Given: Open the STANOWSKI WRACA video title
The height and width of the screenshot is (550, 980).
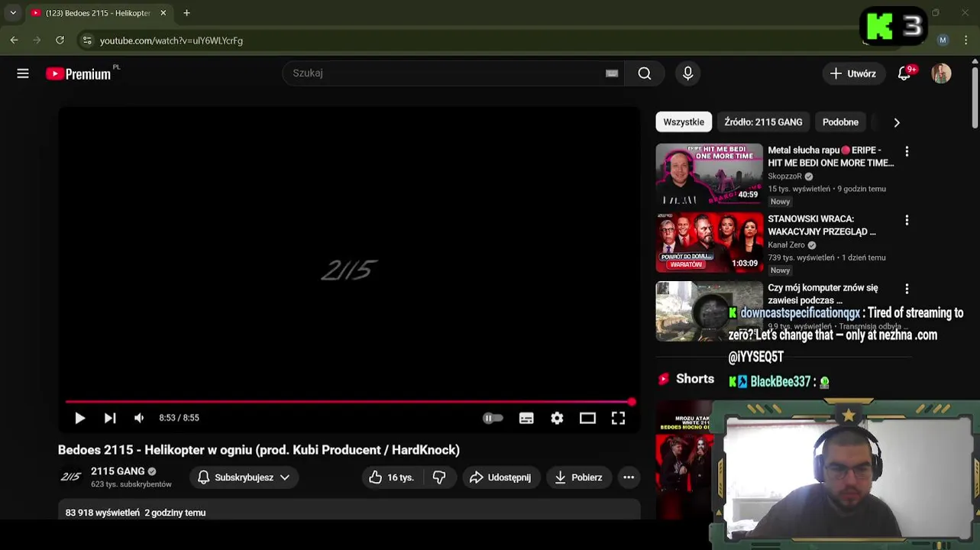Looking at the screenshot, I should pyautogui.click(x=822, y=225).
